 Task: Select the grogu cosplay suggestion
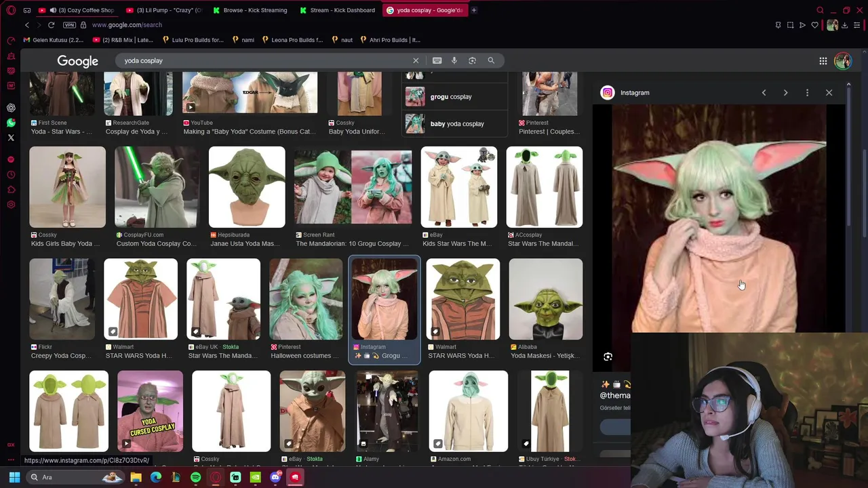click(x=455, y=97)
